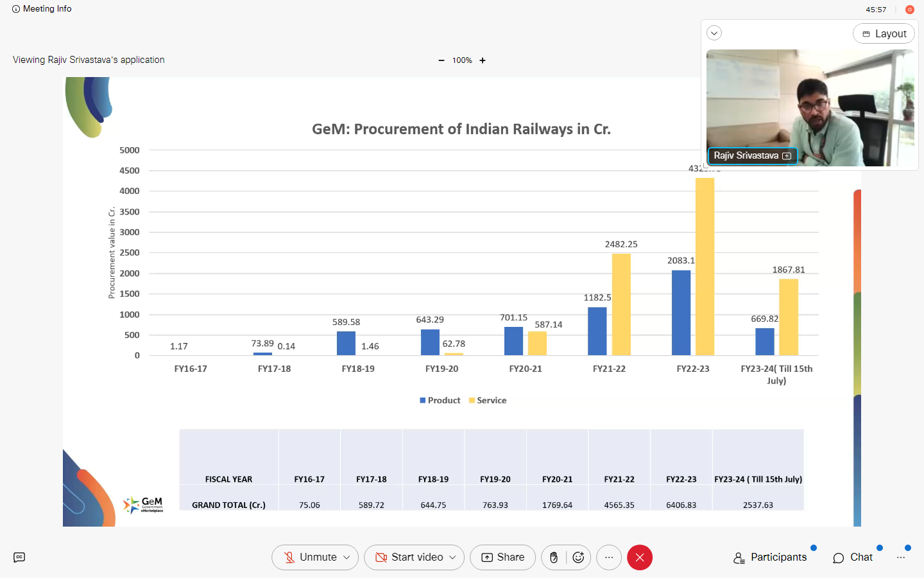Image resolution: width=924 pixels, height=578 pixels.
Task: Click the 1867.81 data label
Action: pyautogui.click(x=789, y=270)
